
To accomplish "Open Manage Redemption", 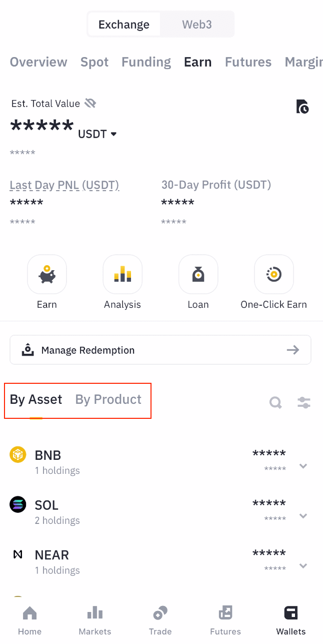I will (160, 350).
